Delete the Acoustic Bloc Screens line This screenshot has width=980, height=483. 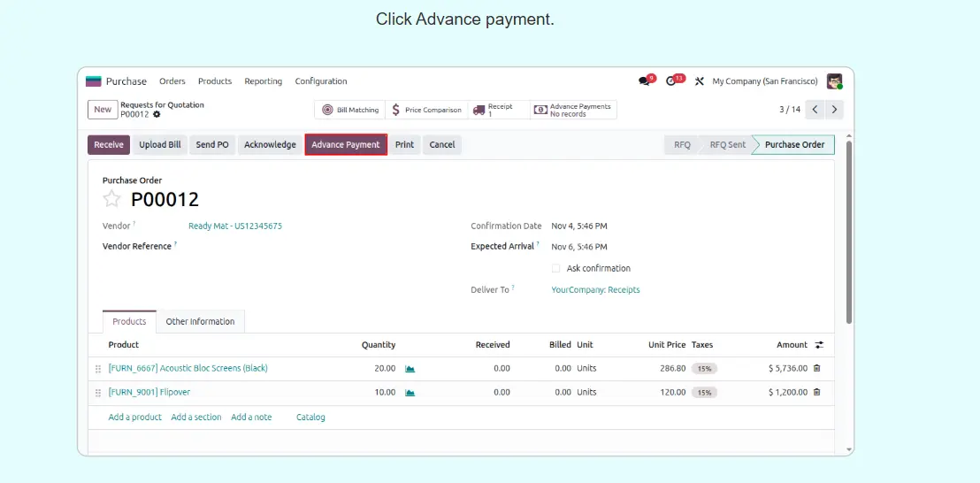[x=816, y=368]
